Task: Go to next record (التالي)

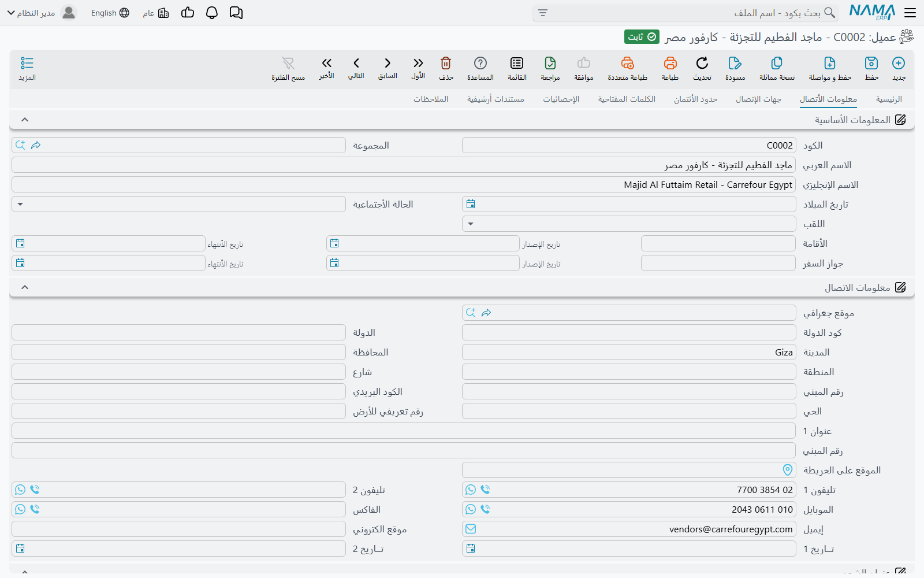Action: point(356,63)
